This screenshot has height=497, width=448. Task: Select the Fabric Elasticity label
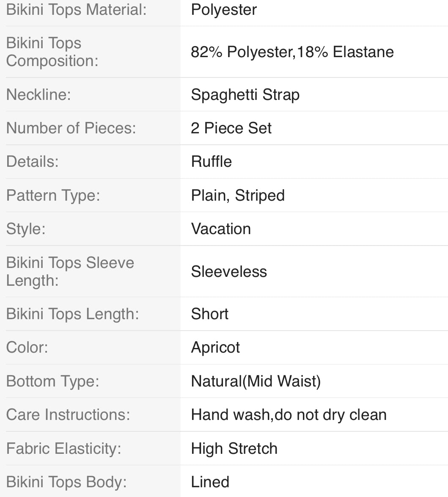(64, 449)
